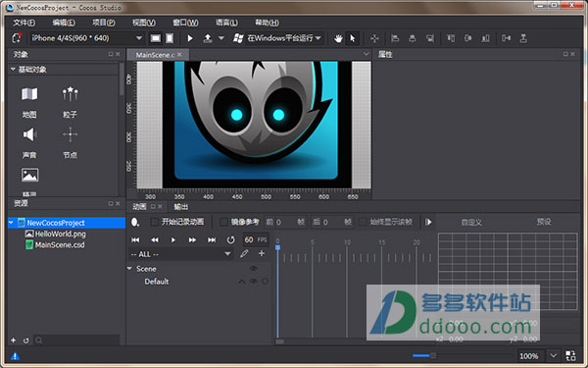Click the refresh icon in resources panel
Image resolution: width=588 pixels, height=368 pixels.
pos(25,341)
